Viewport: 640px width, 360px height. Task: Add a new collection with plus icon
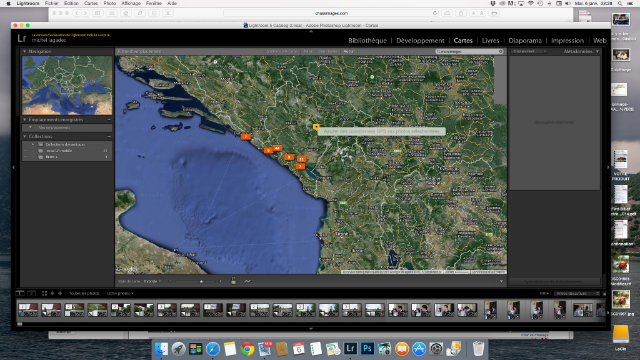click(x=109, y=136)
